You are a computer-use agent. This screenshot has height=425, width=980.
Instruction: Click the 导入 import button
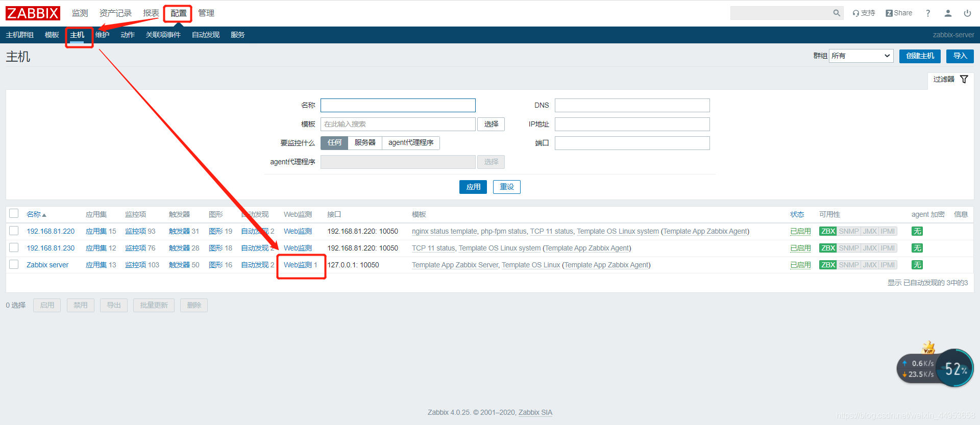click(x=960, y=56)
